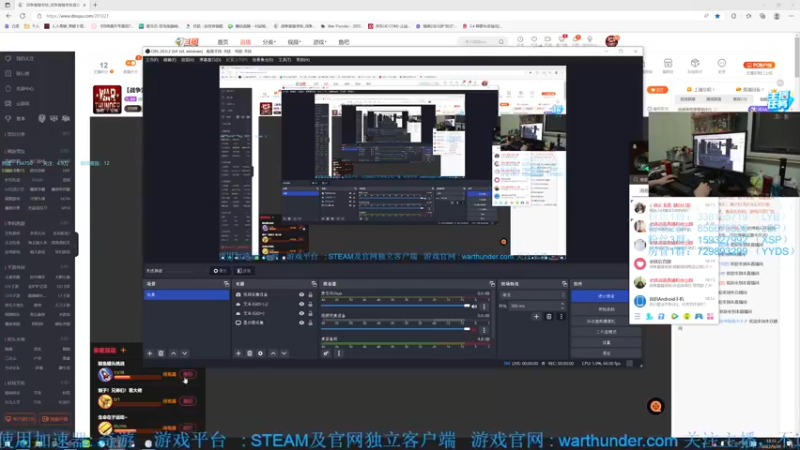Pop out the Scenes dock
Screen dimensions: 800x450
point(226,284)
